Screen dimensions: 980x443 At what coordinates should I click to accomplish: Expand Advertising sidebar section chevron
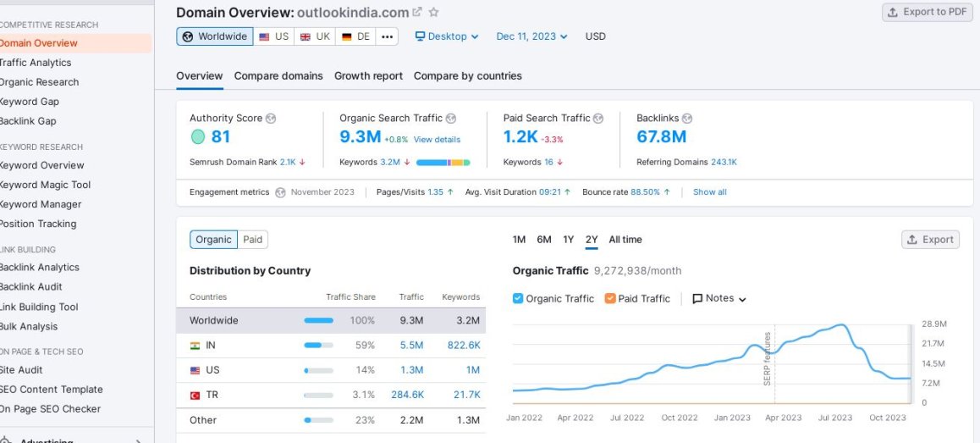point(138,440)
